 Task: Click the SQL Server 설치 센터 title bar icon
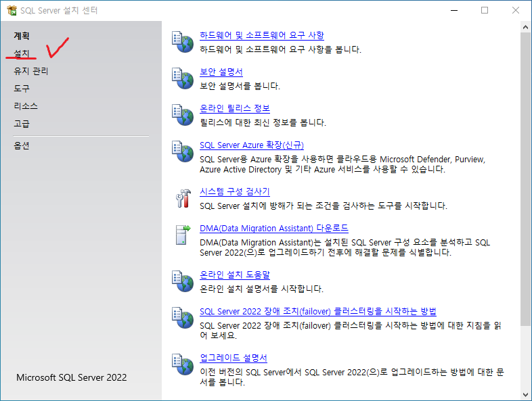[12, 11]
